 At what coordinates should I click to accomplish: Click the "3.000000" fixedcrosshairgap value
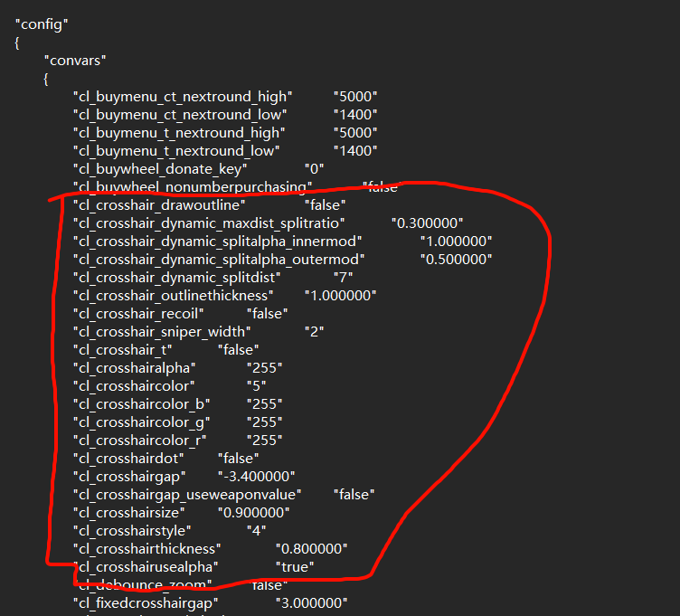[x=311, y=603]
